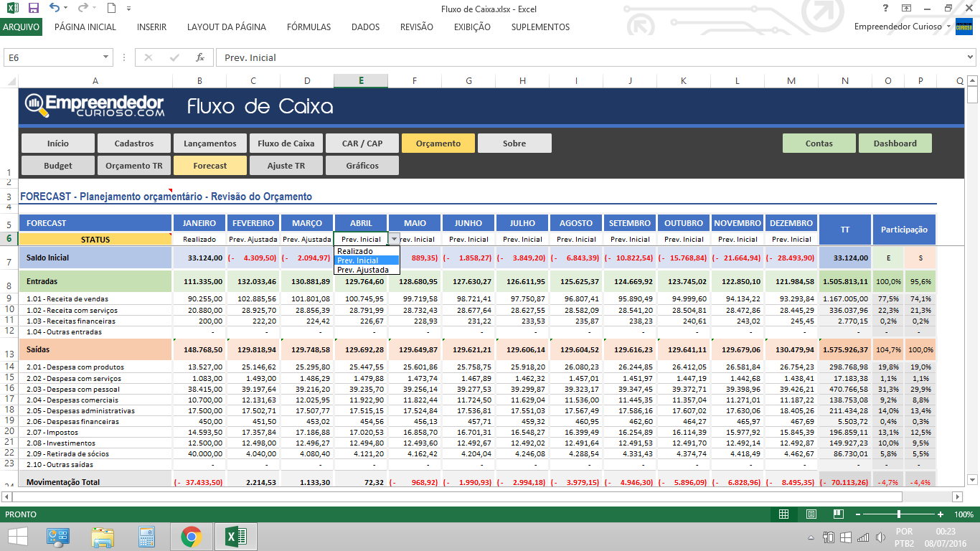Open Excel Help via the question mark icon

click(x=885, y=8)
